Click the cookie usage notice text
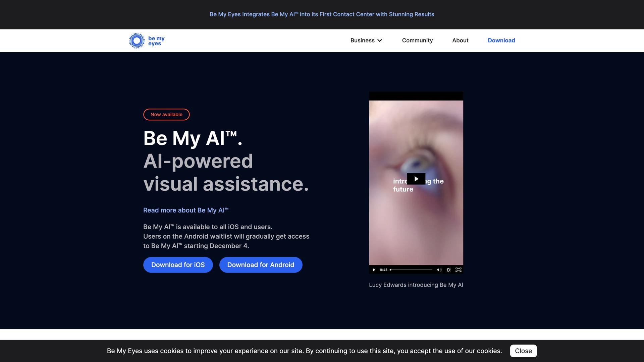The width and height of the screenshot is (644, 362). coord(304,351)
